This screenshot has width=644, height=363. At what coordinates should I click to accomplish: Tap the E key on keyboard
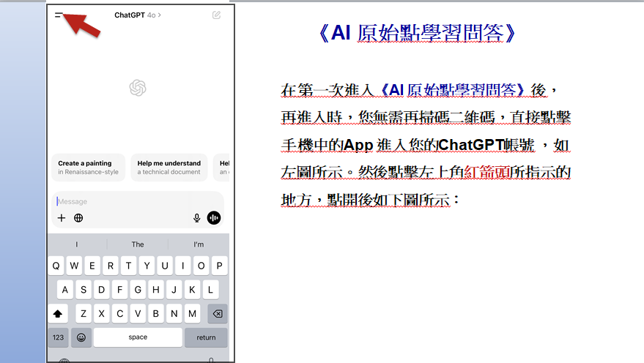point(92,266)
